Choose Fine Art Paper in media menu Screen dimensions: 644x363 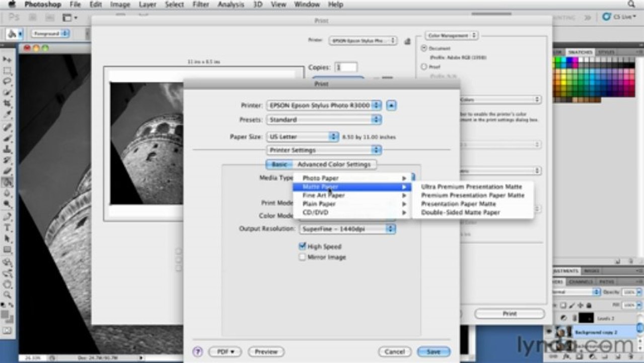tap(352, 195)
